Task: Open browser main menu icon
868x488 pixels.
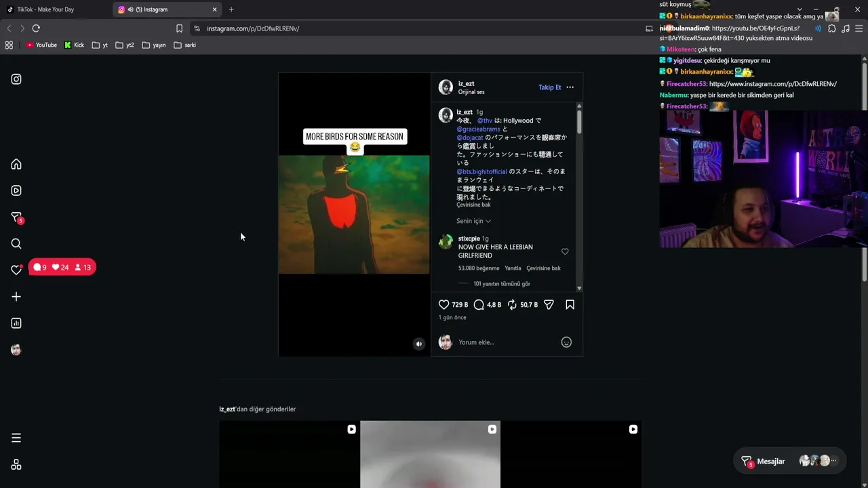Action: click(859, 28)
